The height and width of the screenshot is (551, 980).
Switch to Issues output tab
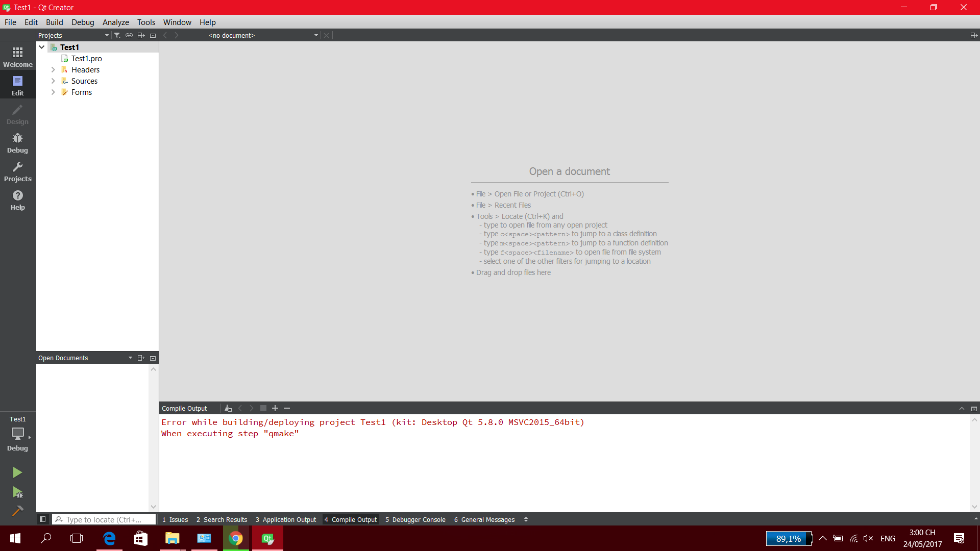(x=175, y=519)
